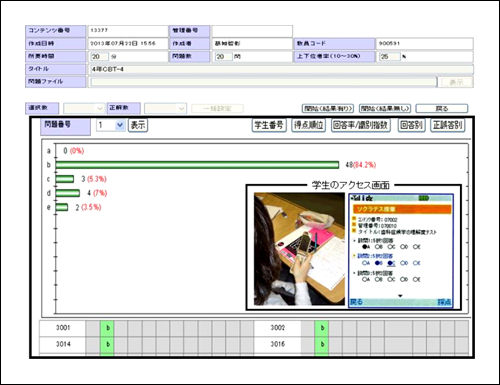This screenshot has width=500, height=385.
Task: Click the down arrow on phone screen
Action: pos(400,296)
